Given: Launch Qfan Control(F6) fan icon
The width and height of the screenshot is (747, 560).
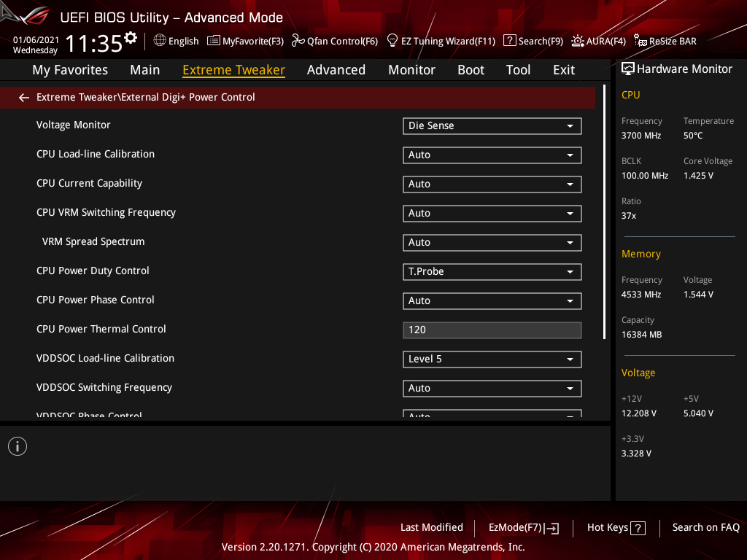Looking at the screenshot, I should click(x=298, y=41).
